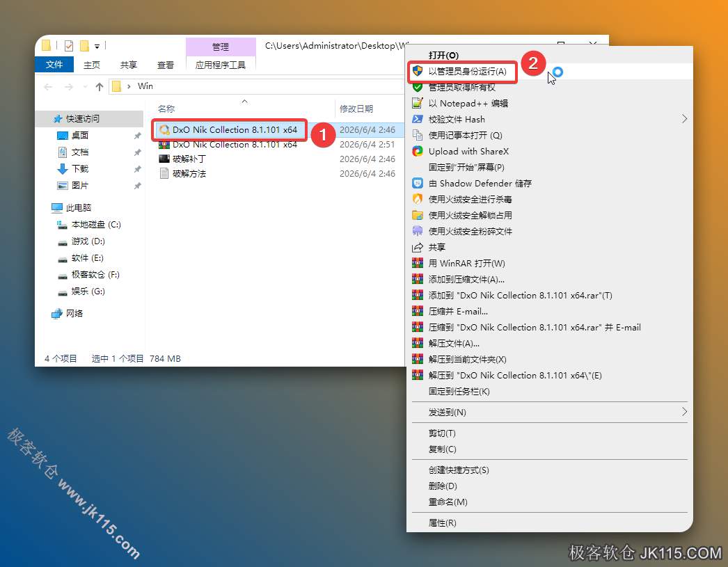This screenshot has height=567, width=728.
Task: Expand the 发送到(N) submenu arrow
Action: coord(684,412)
